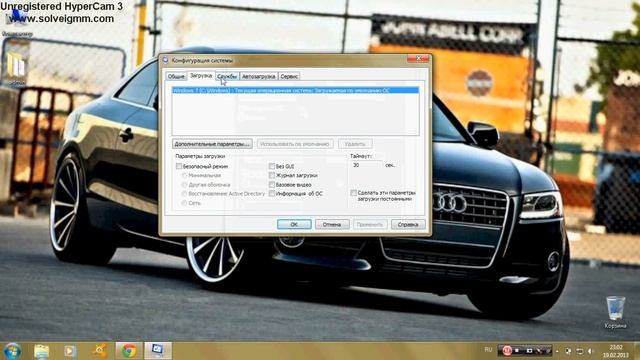Close the Конфигурация системы window
The image size is (640, 360).
tap(418, 59)
